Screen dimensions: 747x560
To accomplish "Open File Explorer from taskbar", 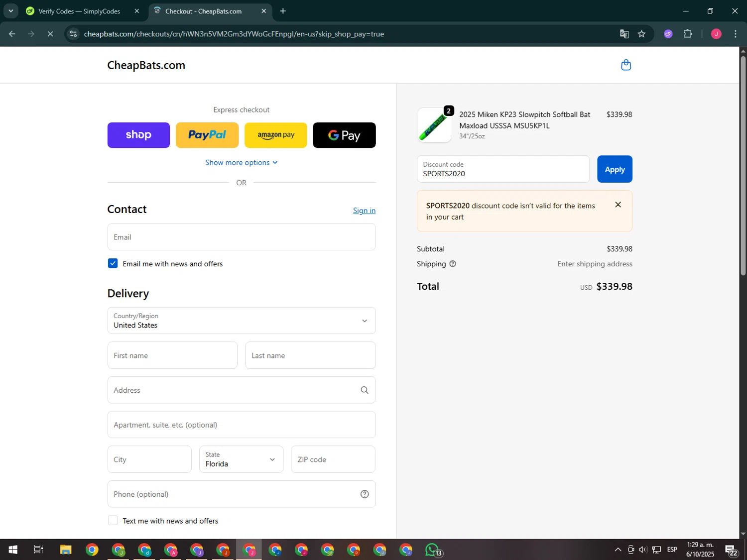I will [66, 550].
